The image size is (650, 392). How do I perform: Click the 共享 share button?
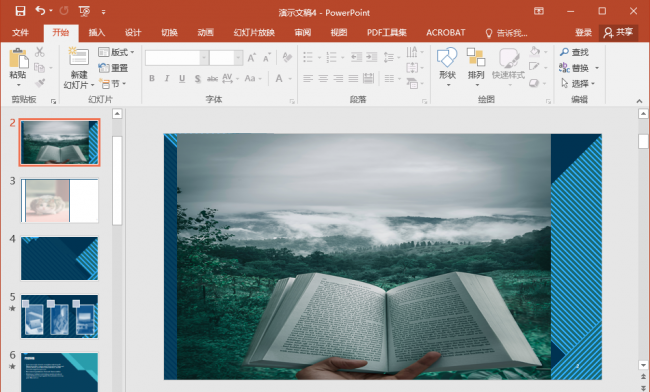tap(618, 32)
